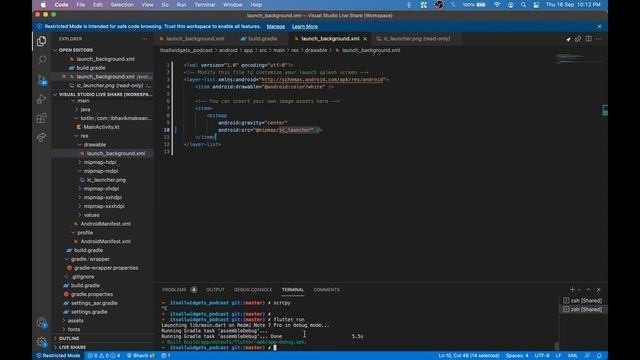Switch to the Comments panel tab
Viewport: 640px width, 360px height.
(326, 289)
